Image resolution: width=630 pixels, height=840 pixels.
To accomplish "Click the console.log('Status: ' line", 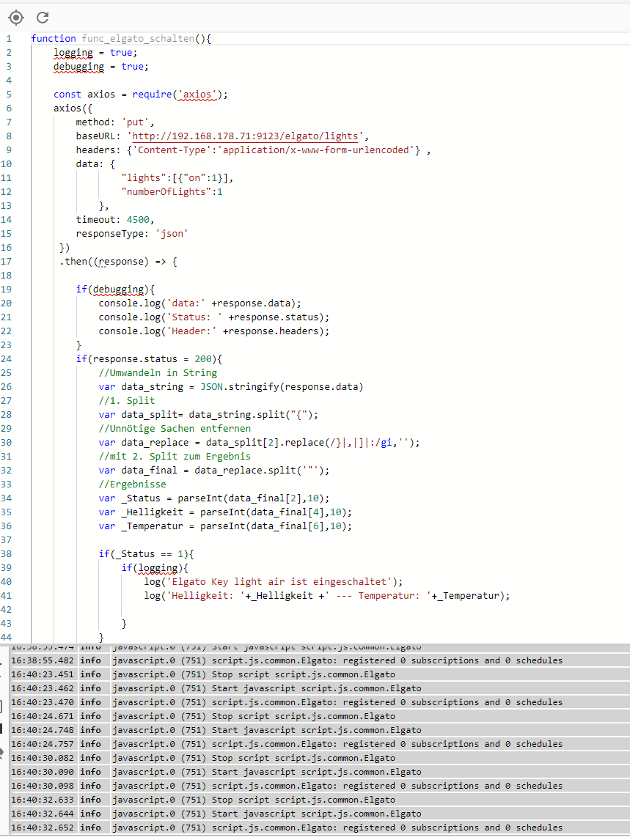I will coord(214,317).
